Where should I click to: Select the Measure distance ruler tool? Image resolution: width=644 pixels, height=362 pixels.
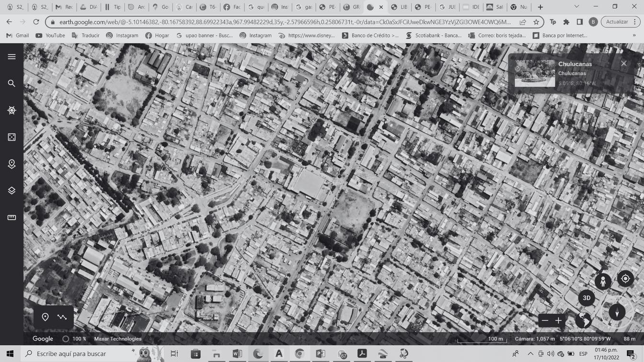tap(11, 217)
